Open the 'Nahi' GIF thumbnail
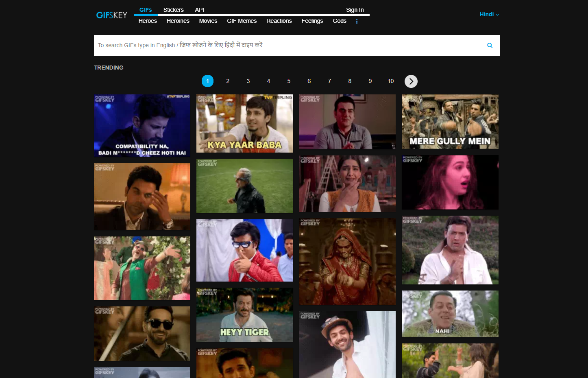Screen dimensions: 588x378 pos(450,314)
